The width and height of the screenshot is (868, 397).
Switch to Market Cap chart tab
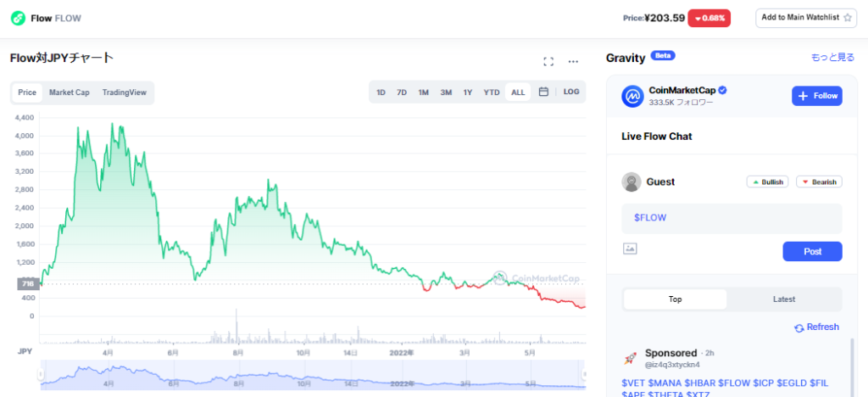[x=69, y=92]
